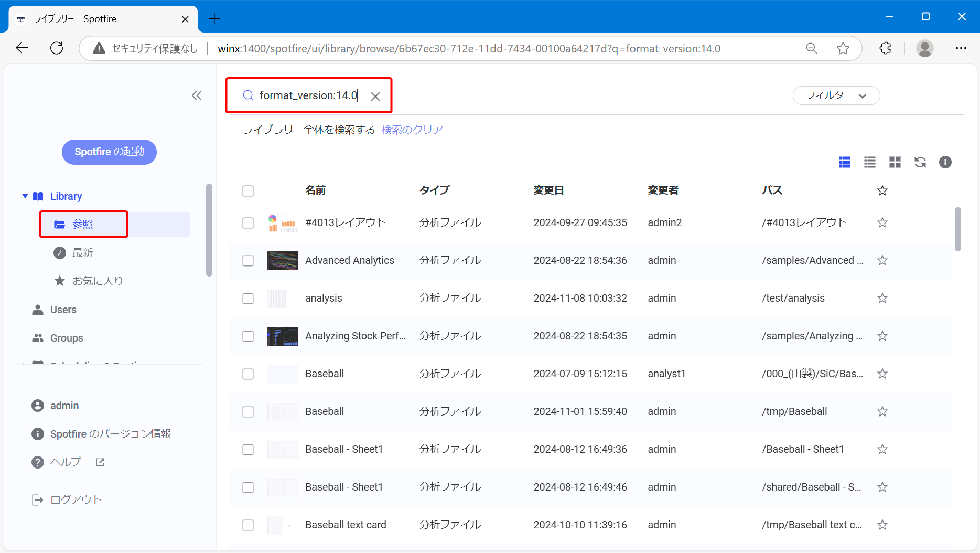Collapse the sidebar with double-chevron icon
The height and width of the screenshot is (553, 980).
tap(197, 95)
